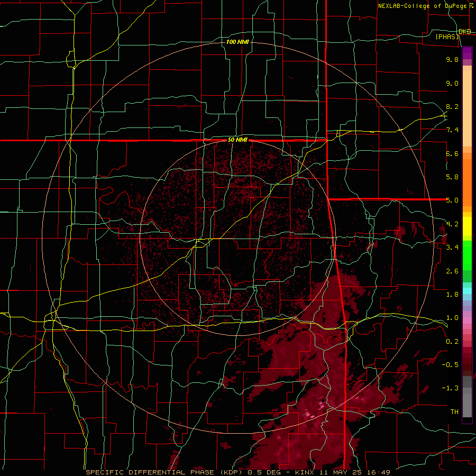
Task: Click the TH threshold label on the scale
Action: pyautogui.click(x=454, y=412)
